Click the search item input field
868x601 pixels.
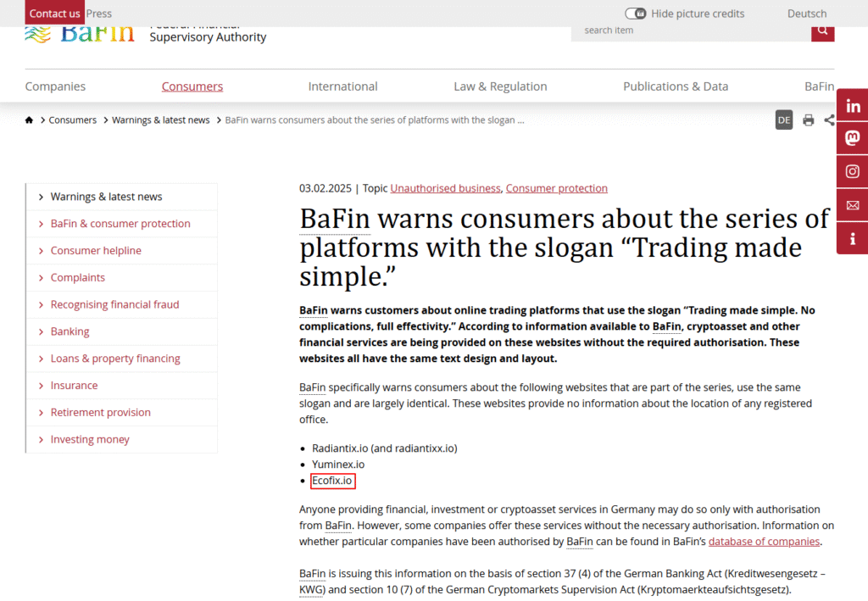pos(691,33)
